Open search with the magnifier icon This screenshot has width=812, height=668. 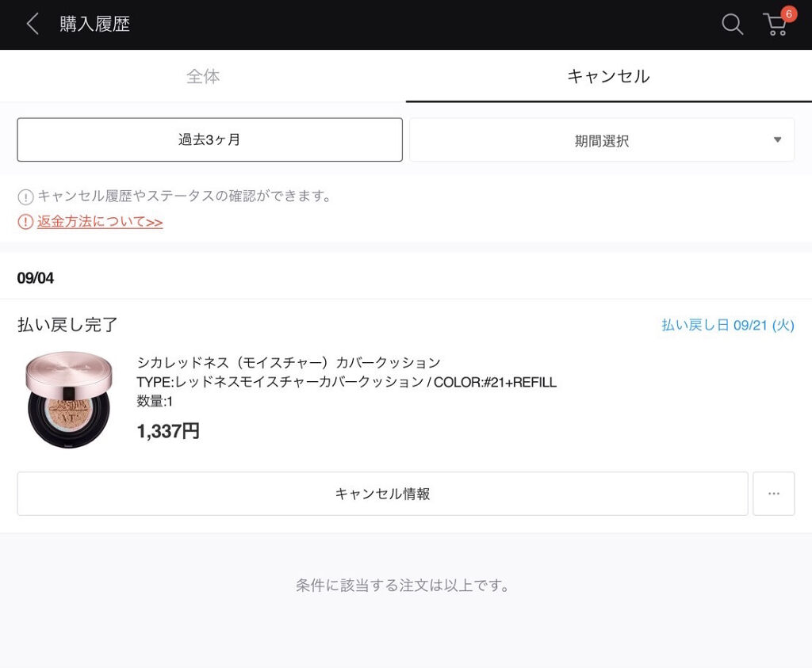coord(732,25)
